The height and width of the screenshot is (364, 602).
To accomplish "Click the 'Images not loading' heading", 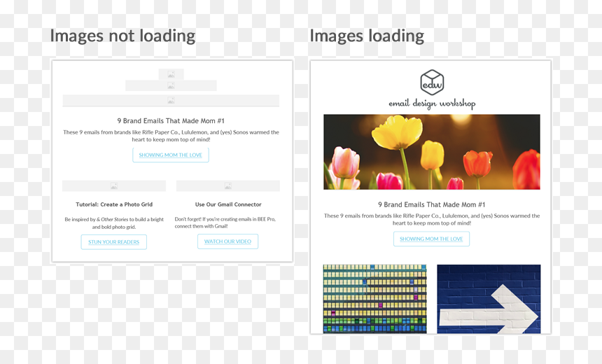I will pyautogui.click(x=123, y=36).
